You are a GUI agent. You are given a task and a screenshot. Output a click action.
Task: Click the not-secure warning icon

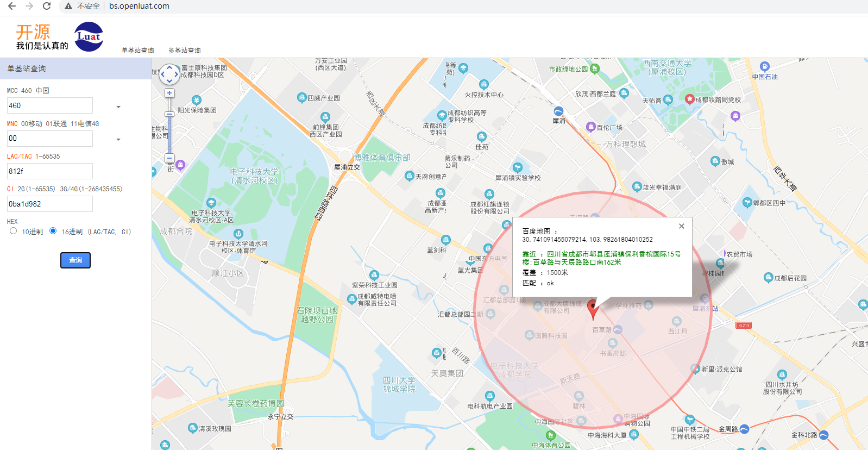click(68, 6)
